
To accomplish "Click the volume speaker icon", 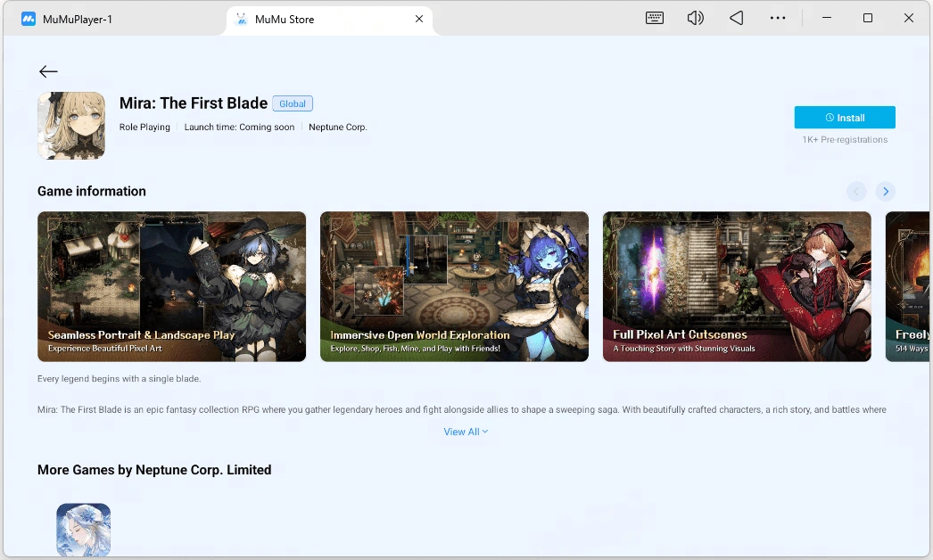I will [695, 19].
